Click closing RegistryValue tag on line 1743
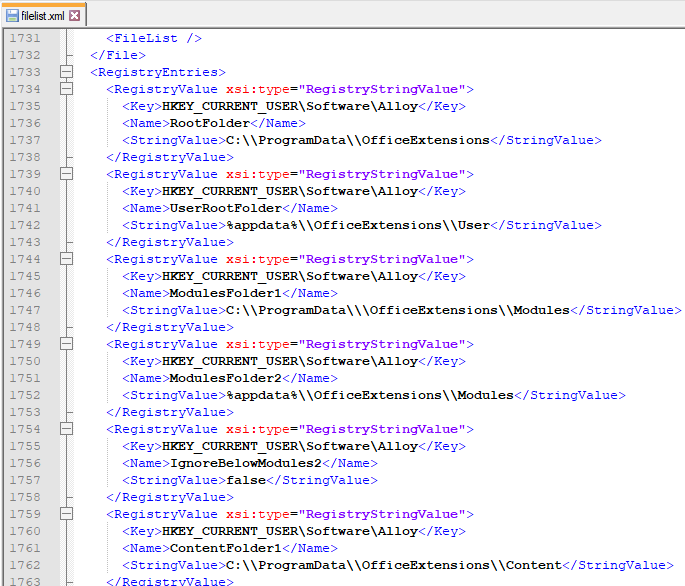The image size is (685, 586). tap(170, 242)
